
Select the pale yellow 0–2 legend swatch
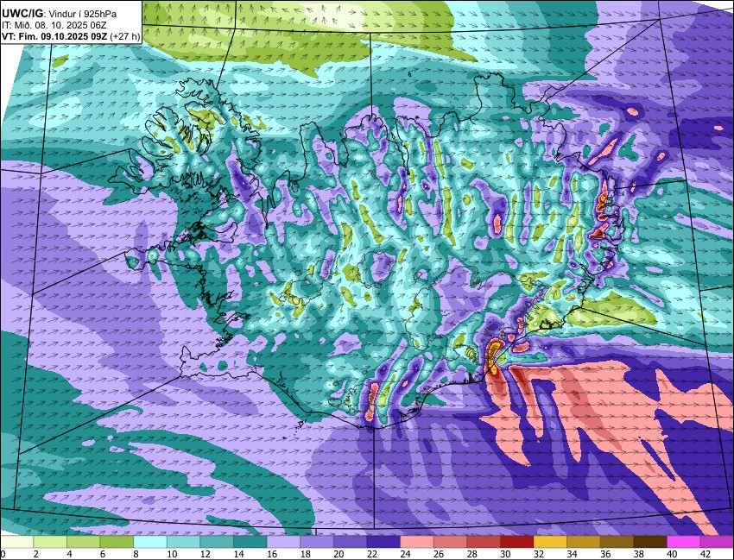(x=17, y=542)
